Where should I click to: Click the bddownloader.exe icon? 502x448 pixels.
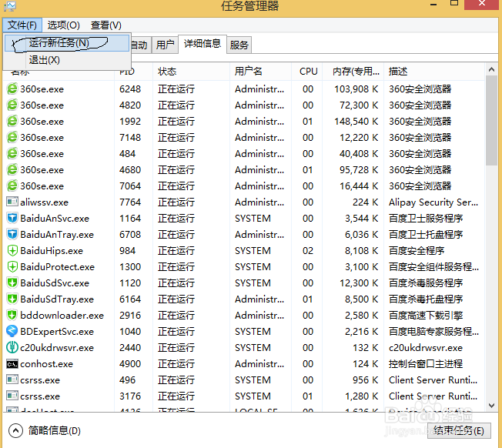(12, 315)
